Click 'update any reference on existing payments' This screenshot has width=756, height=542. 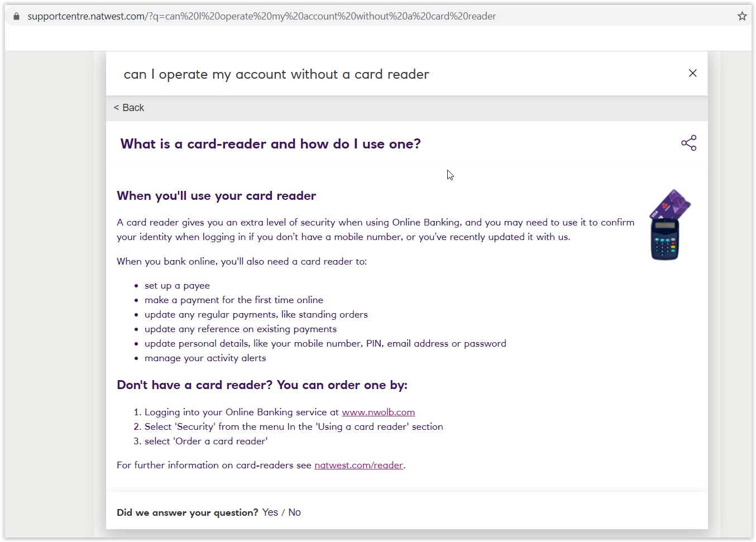pyautogui.click(x=240, y=329)
